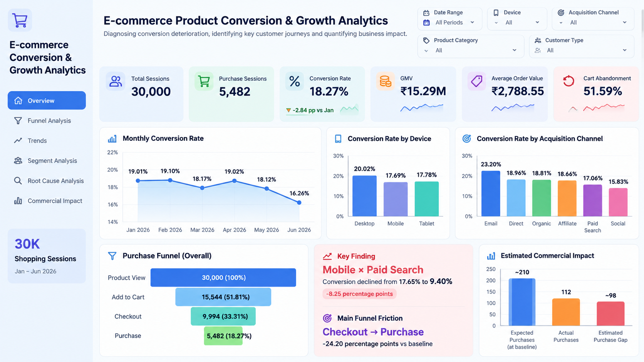644x362 pixels.
Task: Click the Email channel bar
Action: [x=491, y=194]
